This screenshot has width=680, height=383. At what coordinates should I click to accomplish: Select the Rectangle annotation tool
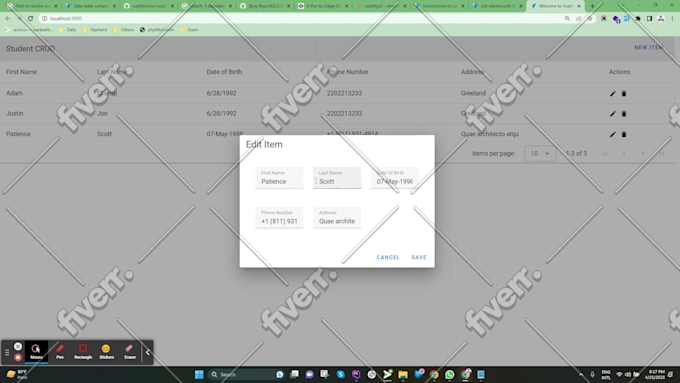click(x=83, y=352)
